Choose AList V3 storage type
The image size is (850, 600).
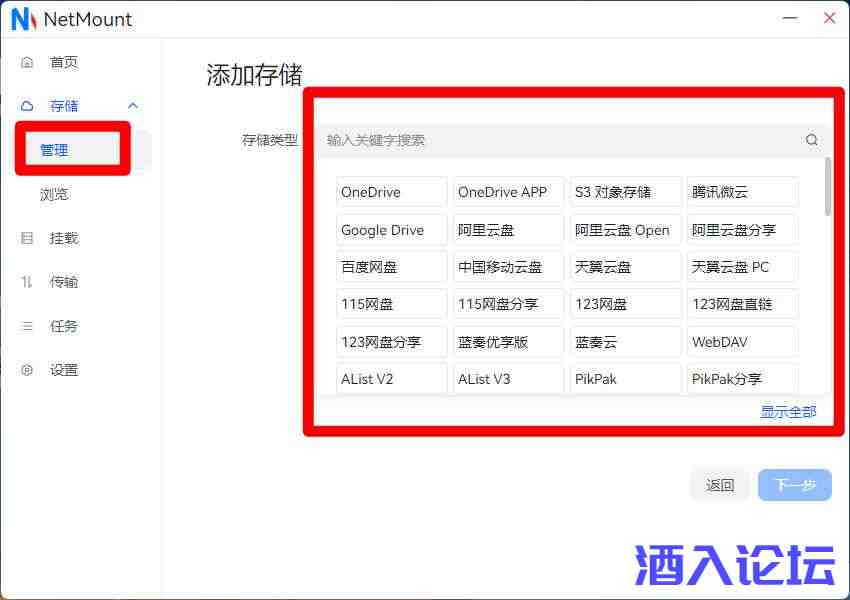click(508, 379)
